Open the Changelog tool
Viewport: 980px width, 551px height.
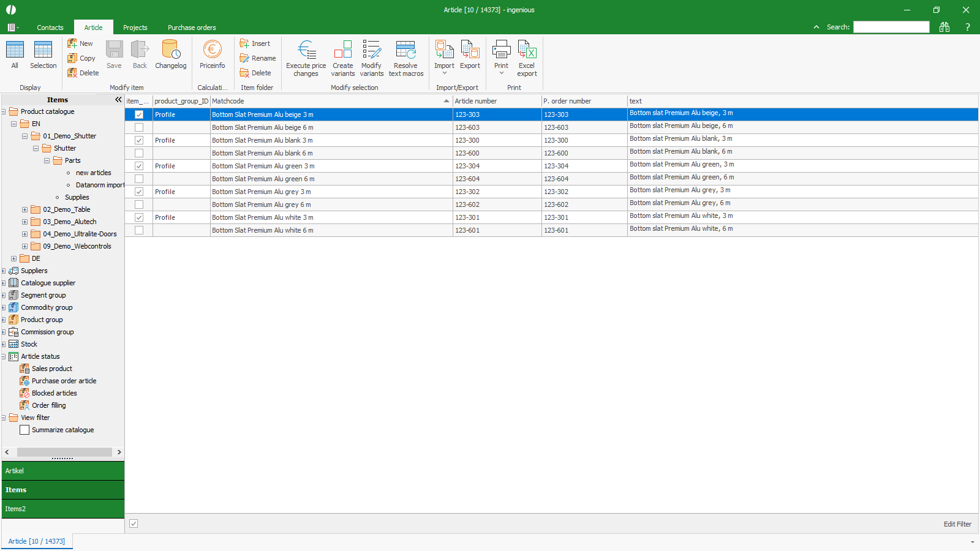click(170, 50)
